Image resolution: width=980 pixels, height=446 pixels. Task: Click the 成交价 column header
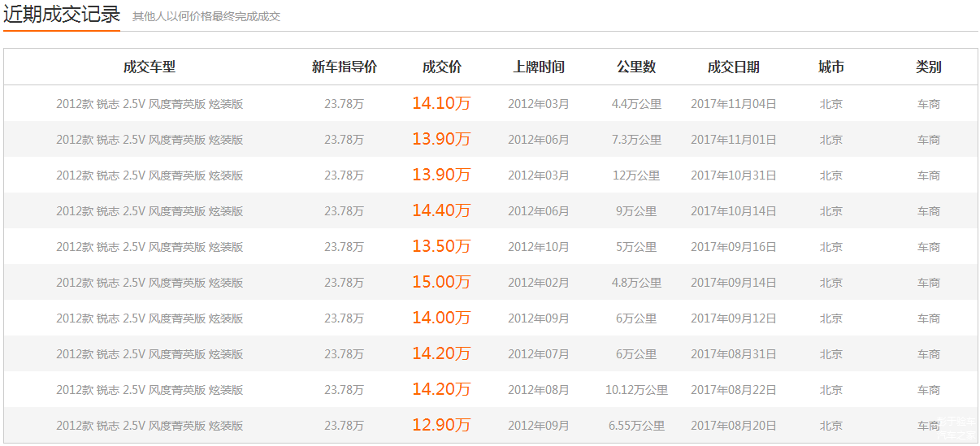click(x=441, y=67)
